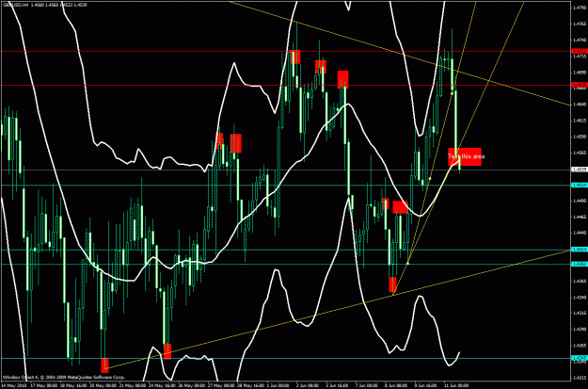
Task: Select the 1.4365 price axis label
Action: pyautogui.click(x=579, y=281)
